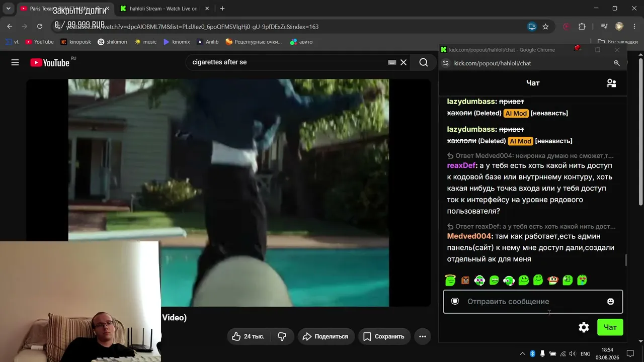Reload the YouTube page

coord(40,26)
